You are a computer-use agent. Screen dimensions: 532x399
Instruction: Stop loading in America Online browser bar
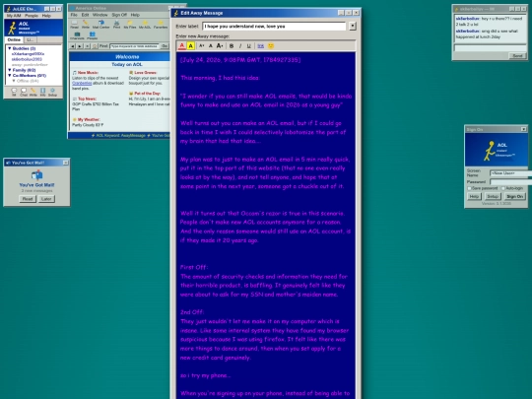[88, 46]
